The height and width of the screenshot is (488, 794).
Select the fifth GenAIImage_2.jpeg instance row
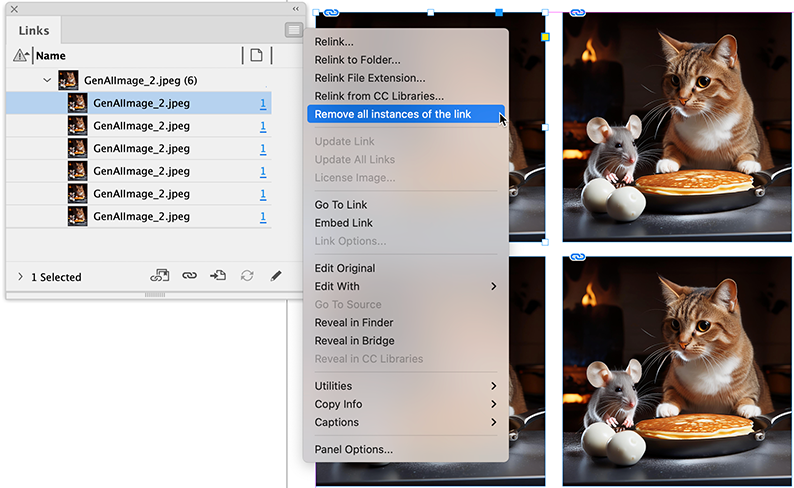click(x=139, y=193)
